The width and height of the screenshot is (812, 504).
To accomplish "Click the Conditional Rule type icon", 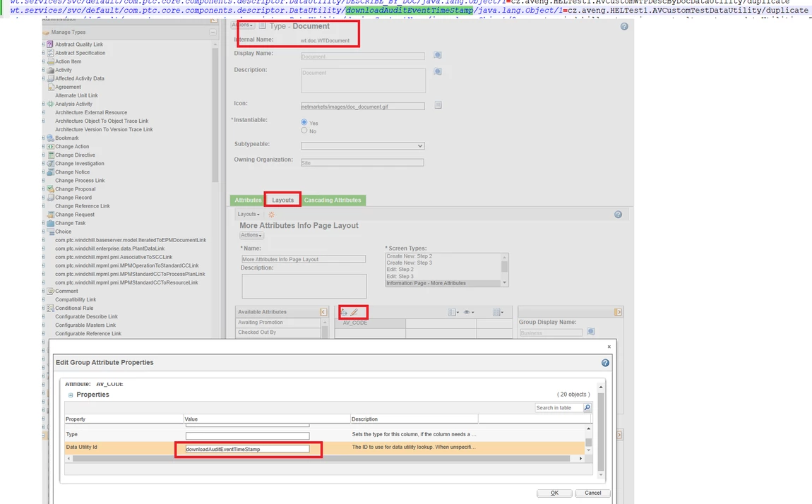I will (50, 308).
